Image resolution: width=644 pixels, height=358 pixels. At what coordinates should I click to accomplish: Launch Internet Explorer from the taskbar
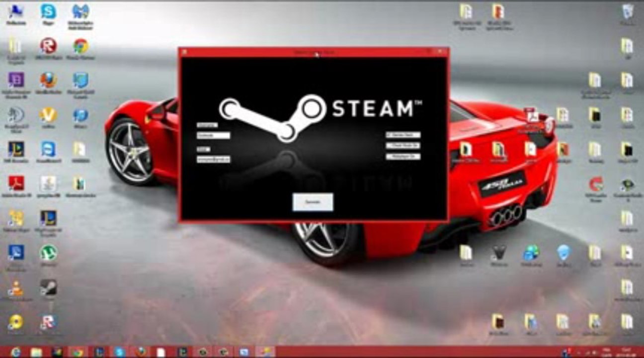(x=15, y=352)
